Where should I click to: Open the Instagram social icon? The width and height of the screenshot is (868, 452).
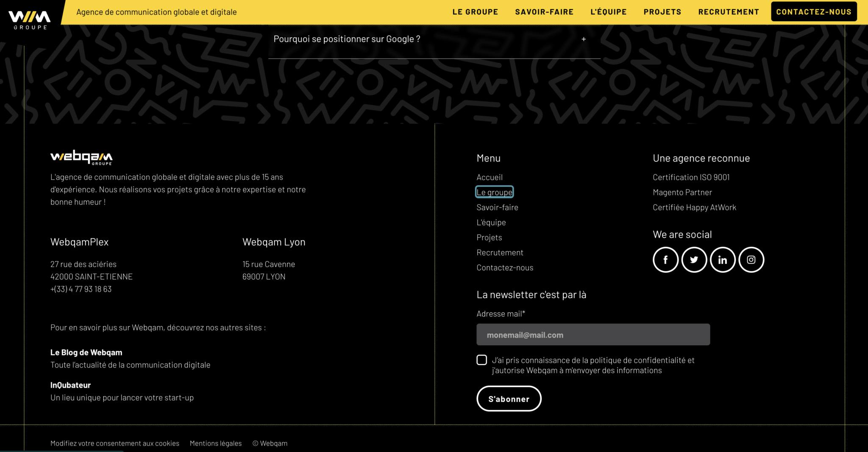pyautogui.click(x=751, y=260)
